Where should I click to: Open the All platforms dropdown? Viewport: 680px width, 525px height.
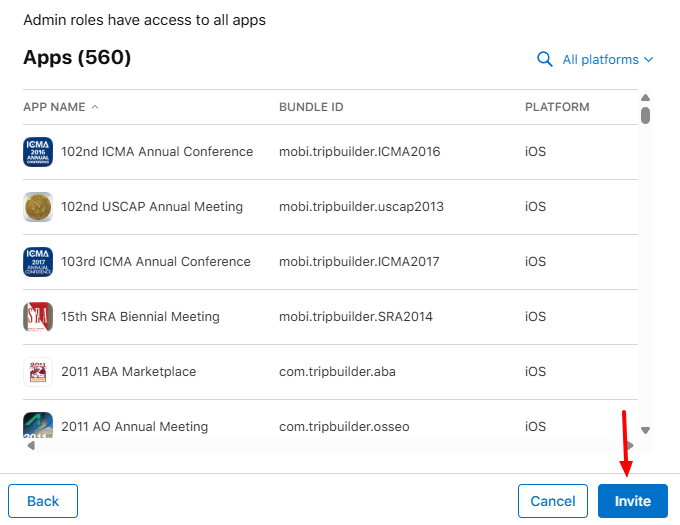pyautogui.click(x=608, y=59)
